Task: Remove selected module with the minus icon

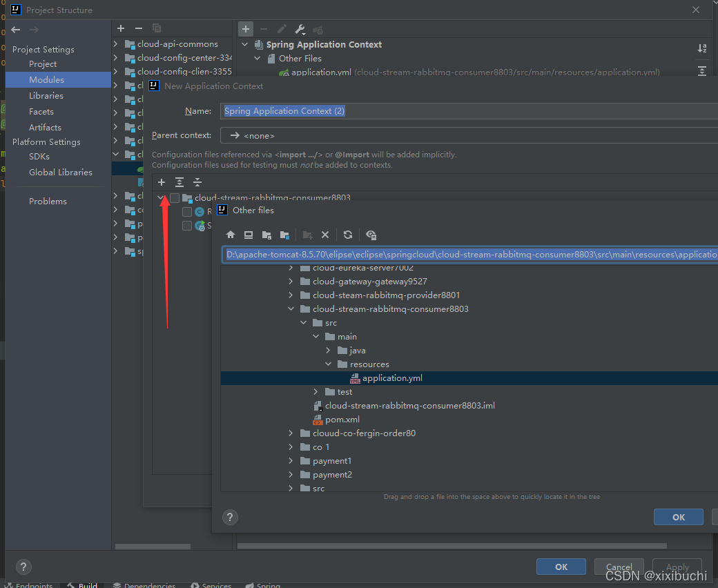Action: (139, 28)
